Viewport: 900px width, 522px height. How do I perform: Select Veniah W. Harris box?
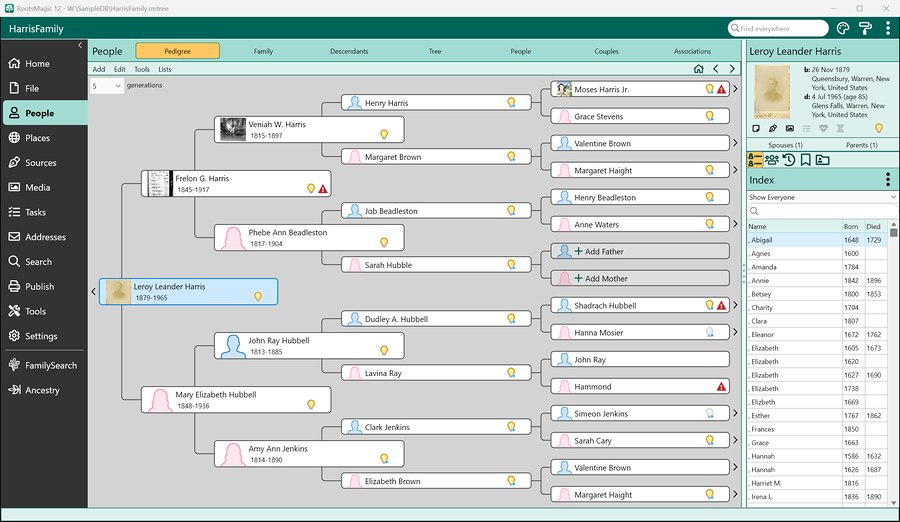309,130
